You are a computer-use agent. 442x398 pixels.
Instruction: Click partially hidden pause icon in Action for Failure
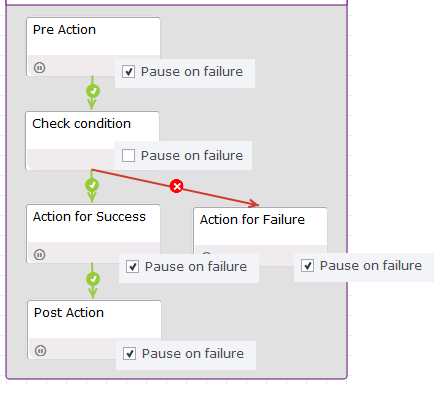pos(206,254)
